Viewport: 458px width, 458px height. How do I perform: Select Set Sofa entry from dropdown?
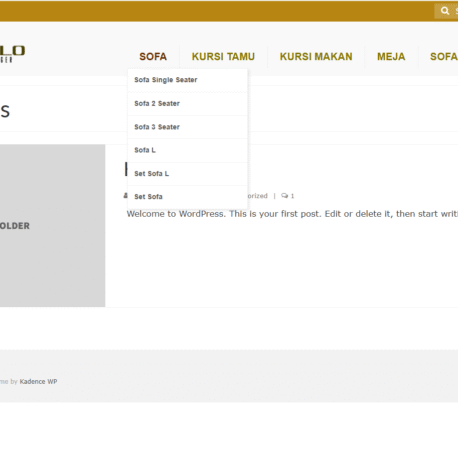[188, 197]
